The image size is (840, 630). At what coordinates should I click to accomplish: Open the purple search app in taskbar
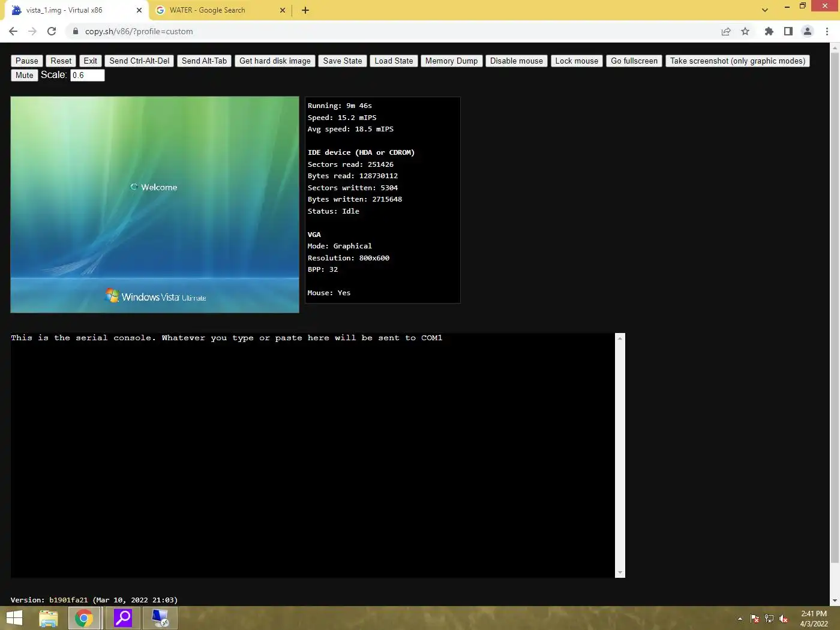click(x=123, y=618)
